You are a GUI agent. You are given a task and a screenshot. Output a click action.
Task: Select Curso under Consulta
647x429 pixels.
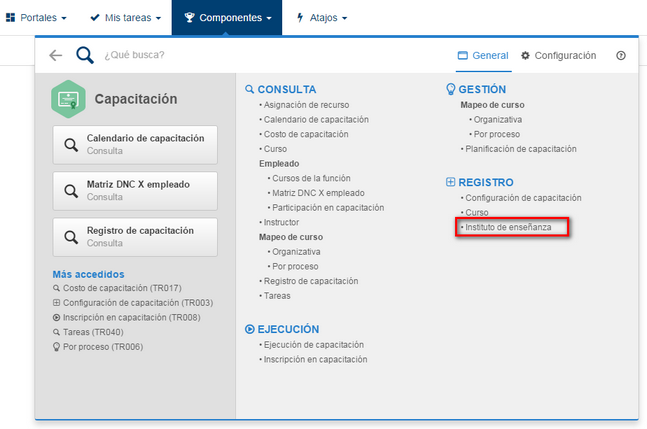(275, 149)
